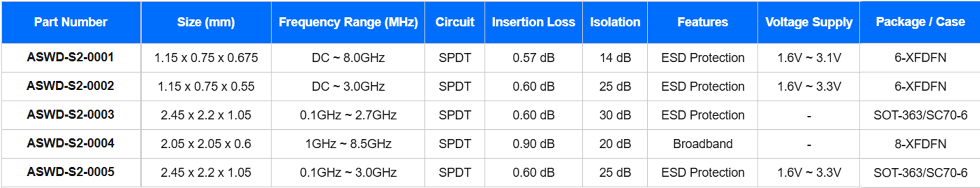Click the Part Number column header
Image resolution: width=980 pixels, height=188 pixels.
pyautogui.click(x=71, y=22)
